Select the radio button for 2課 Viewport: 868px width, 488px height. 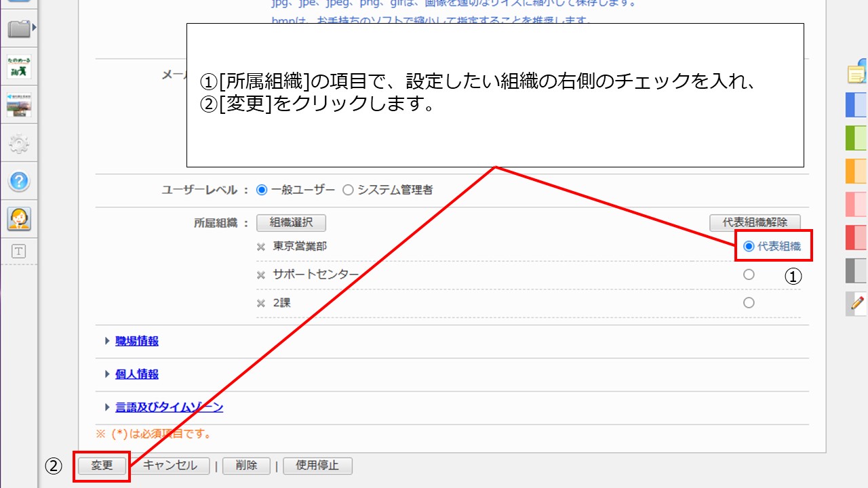(749, 303)
